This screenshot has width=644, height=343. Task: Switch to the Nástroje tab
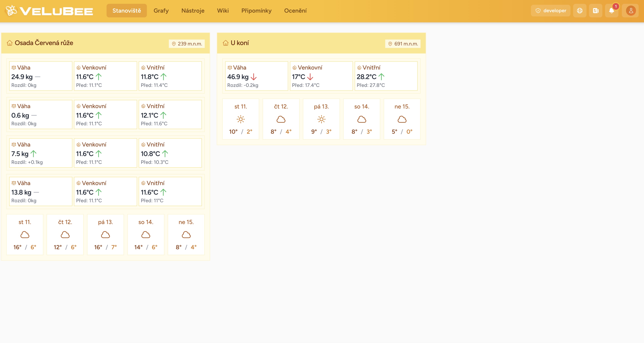(193, 11)
